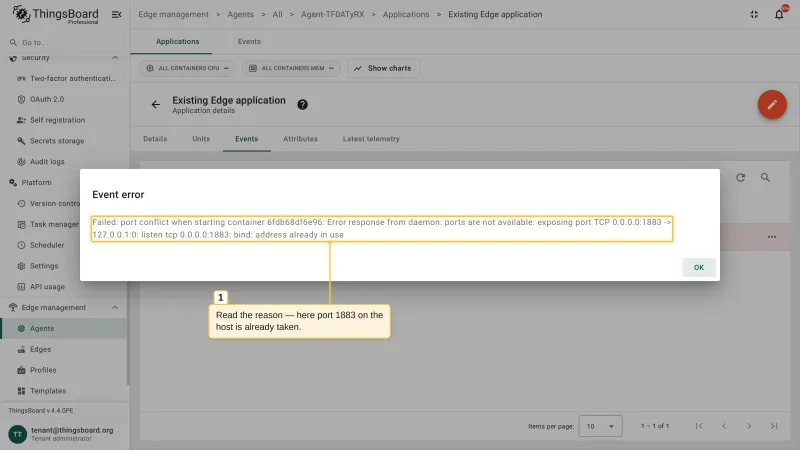Open help question mark icon
This screenshot has width=800, height=450.
point(303,105)
